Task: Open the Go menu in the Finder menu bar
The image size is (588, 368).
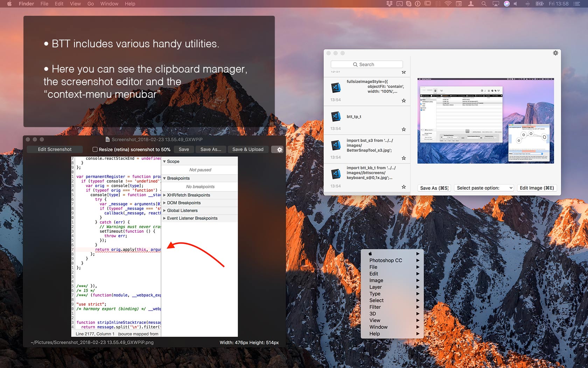Action: 90,4
